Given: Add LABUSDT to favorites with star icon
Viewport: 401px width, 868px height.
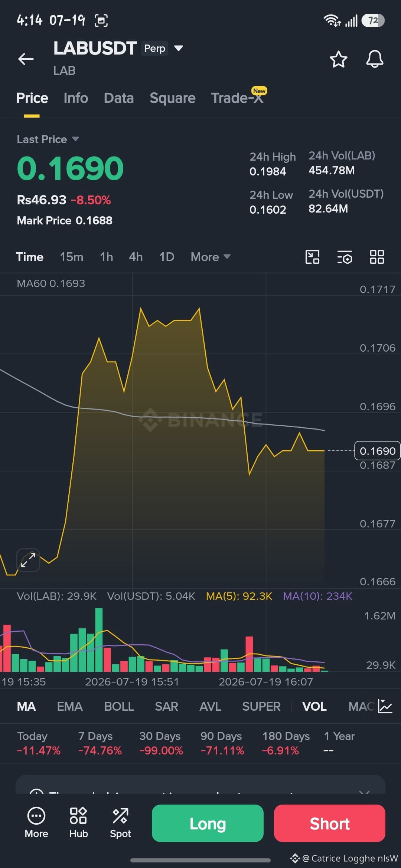Looking at the screenshot, I should 338,59.
